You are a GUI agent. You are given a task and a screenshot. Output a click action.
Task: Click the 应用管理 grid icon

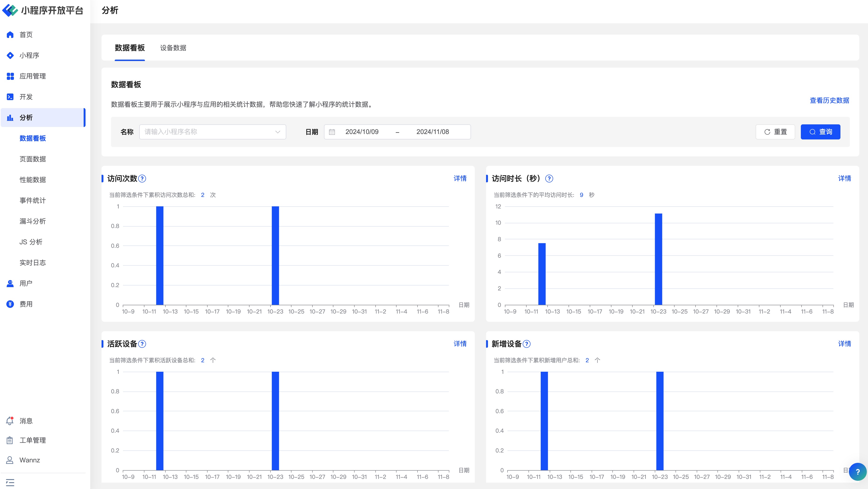(10, 76)
